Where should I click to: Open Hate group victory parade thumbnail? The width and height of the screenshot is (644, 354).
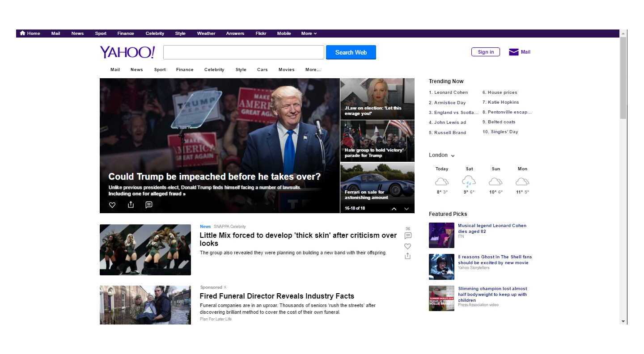click(x=377, y=141)
